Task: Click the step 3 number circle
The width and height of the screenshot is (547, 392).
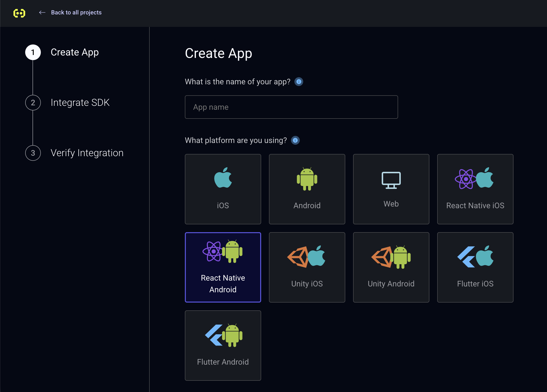Action: pyautogui.click(x=33, y=153)
